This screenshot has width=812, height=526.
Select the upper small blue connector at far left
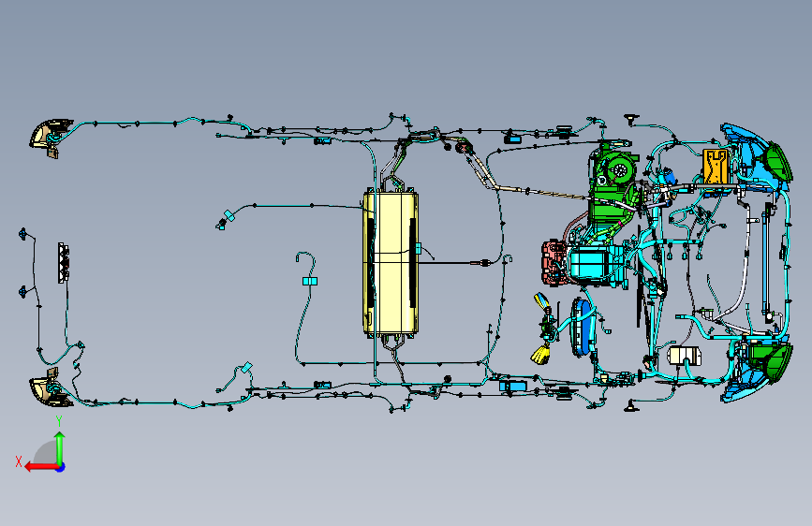click(22, 234)
